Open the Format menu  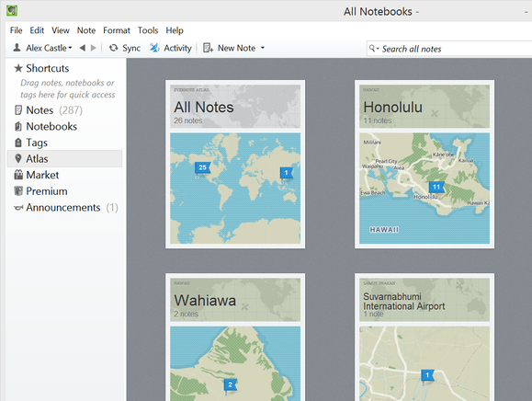point(117,30)
